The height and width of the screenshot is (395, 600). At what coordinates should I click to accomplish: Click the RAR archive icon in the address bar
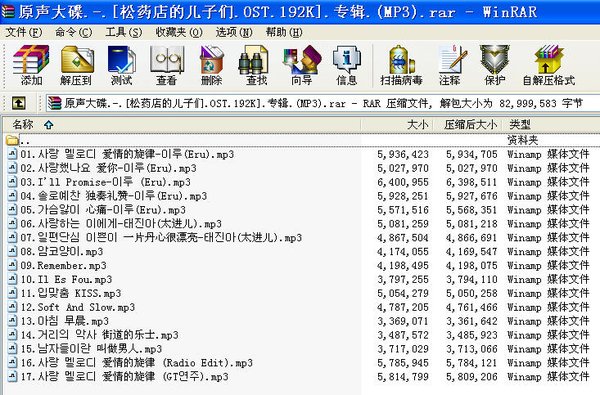click(x=54, y=103)
